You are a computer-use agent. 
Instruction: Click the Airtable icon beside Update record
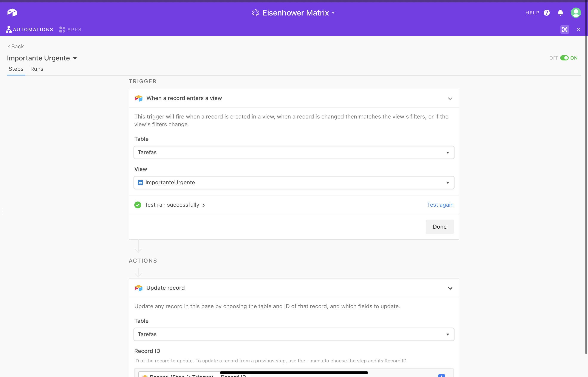(x=138, y=288)
